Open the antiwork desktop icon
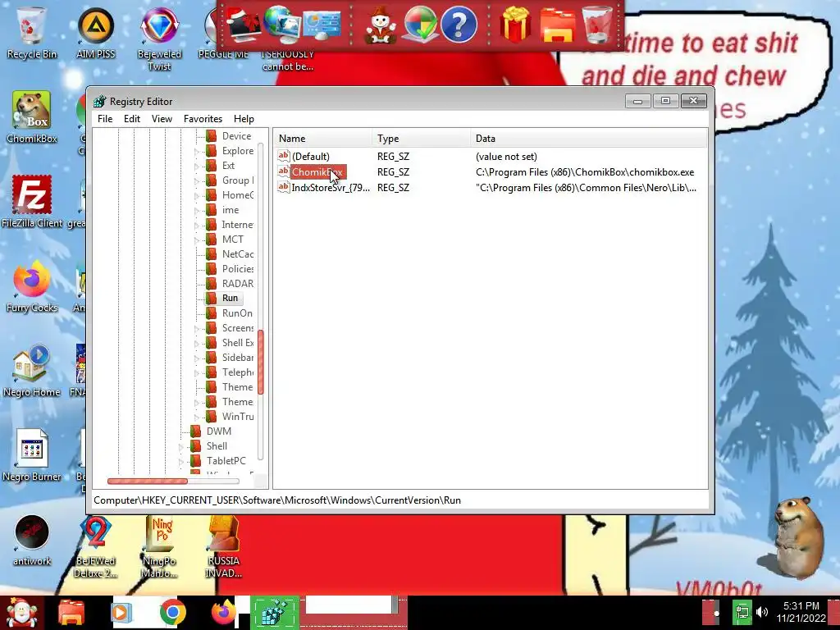Screen dimensions: 840x630 coord(32,540)
